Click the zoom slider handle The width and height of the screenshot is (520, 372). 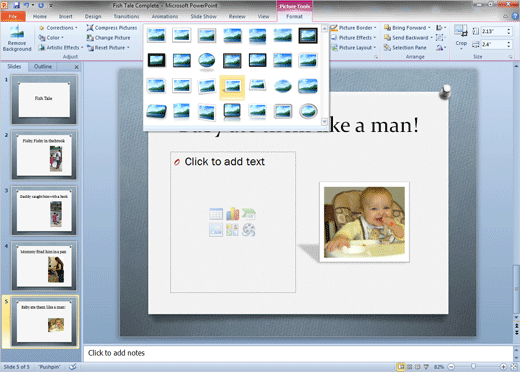tap(473, 367)
